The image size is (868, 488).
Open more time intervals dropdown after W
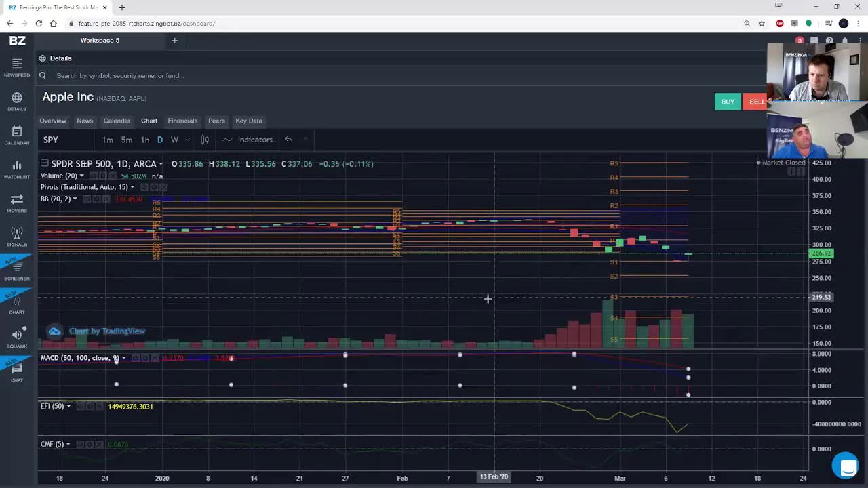pos(187,140)
